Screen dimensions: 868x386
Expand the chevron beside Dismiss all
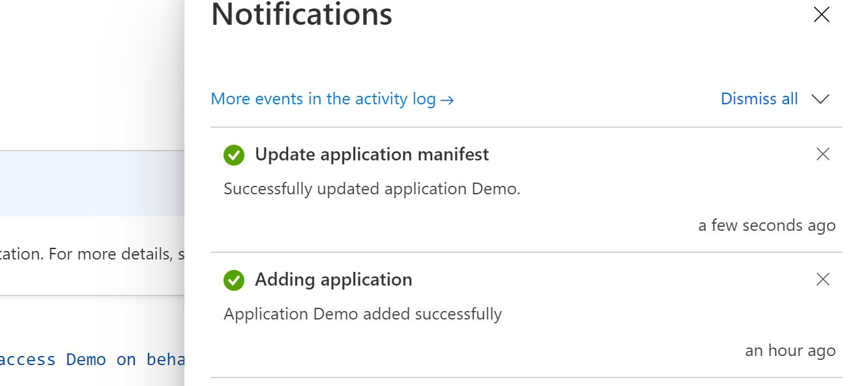click(820, 99)
